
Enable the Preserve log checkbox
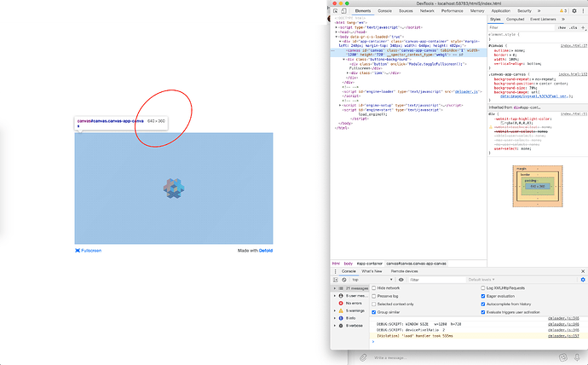coord(374,297)
